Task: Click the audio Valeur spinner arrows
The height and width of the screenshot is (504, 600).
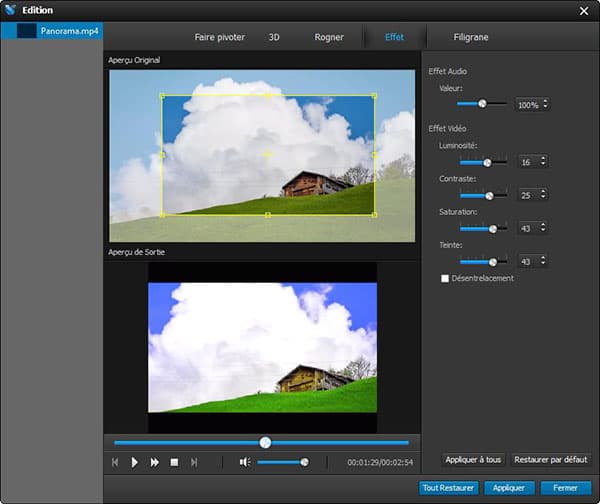Action: pyautogui.click(x=545, y=104)
